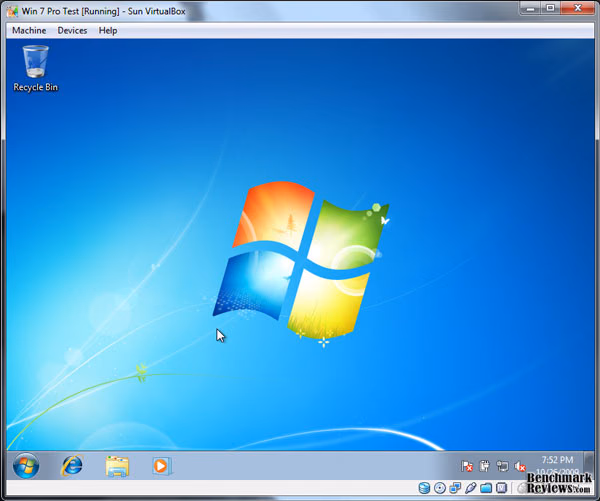This screenshot has width=600, height=501.
Task: Open the Windows Start orb
Action: click(26, 465)
